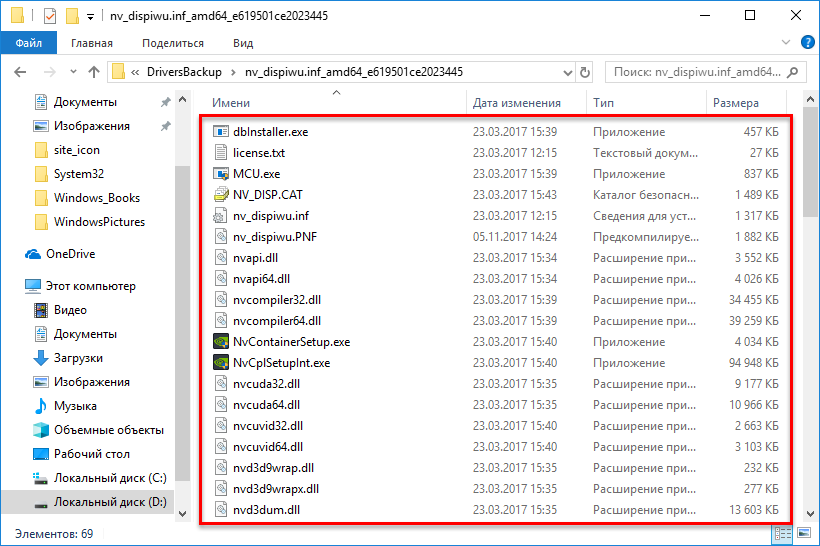Open the site_icon folder

66,150
